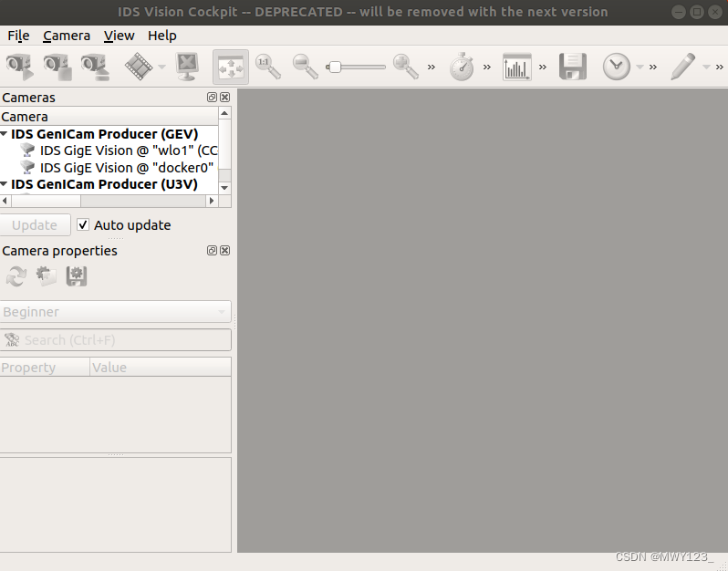
Task: Start camera acquisition with play camera icon
Action: pyautogui.click(x=19, y=67)
